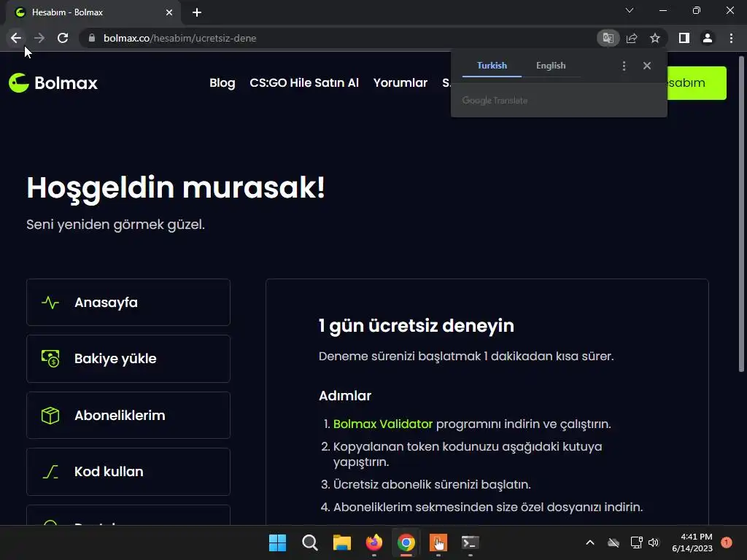Open the clock showing 4:41 PM
Screen dimensions: 747x560
tap(692, 542)
